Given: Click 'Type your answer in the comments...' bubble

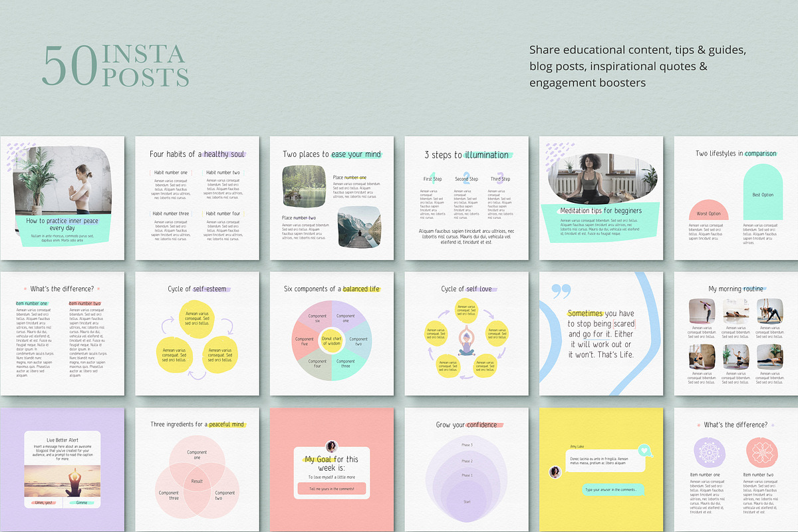Looking at the screenshot, I should (613, 490).
